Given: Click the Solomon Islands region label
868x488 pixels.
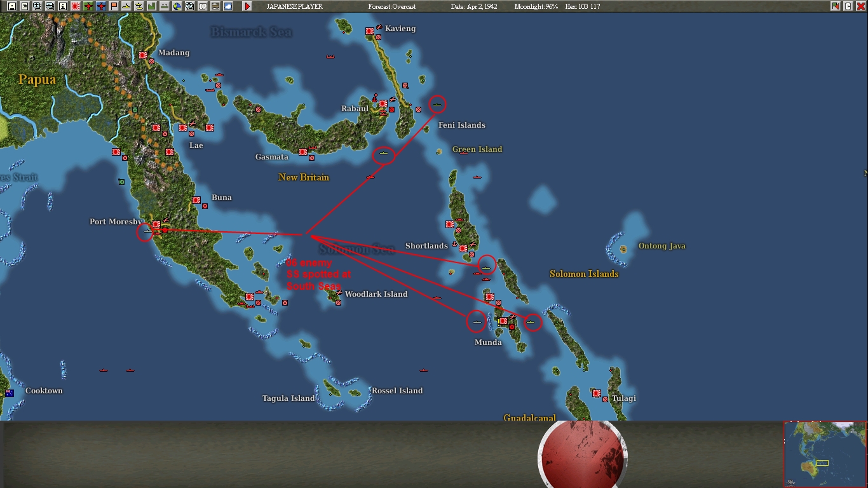Looking at the screenshot, I should point(584,274).
